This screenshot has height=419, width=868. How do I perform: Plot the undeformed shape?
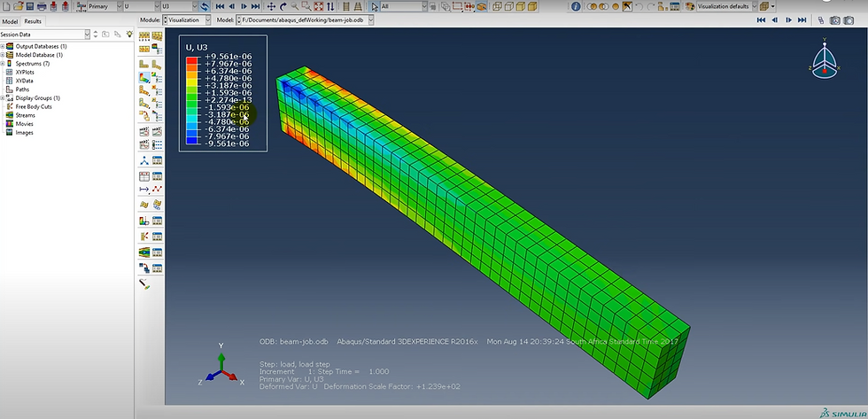(143, 64)
